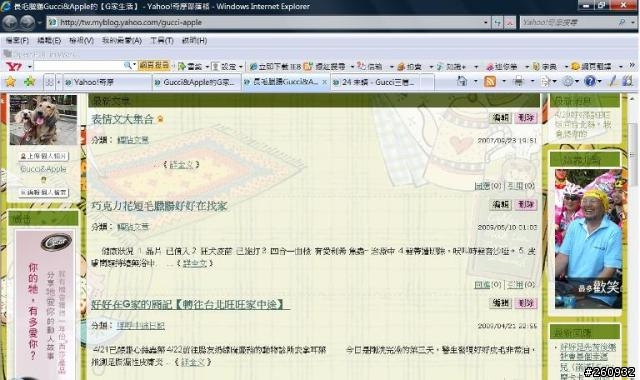Click the Home icon in command bar
Image resolution: width=640 pixels, height=380 pixels.
462,81
